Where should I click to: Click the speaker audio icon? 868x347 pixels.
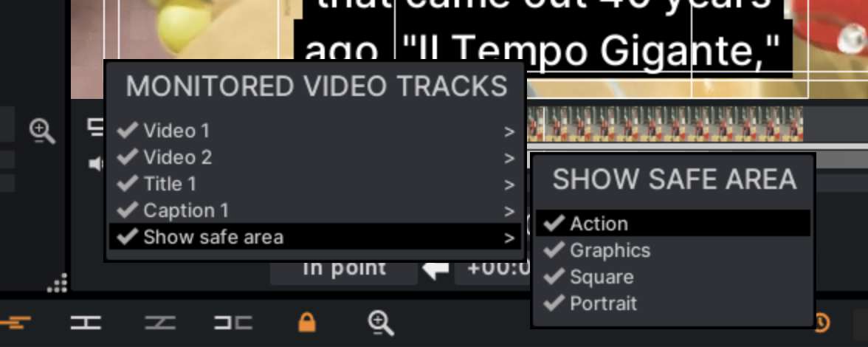tap(96, 164)
